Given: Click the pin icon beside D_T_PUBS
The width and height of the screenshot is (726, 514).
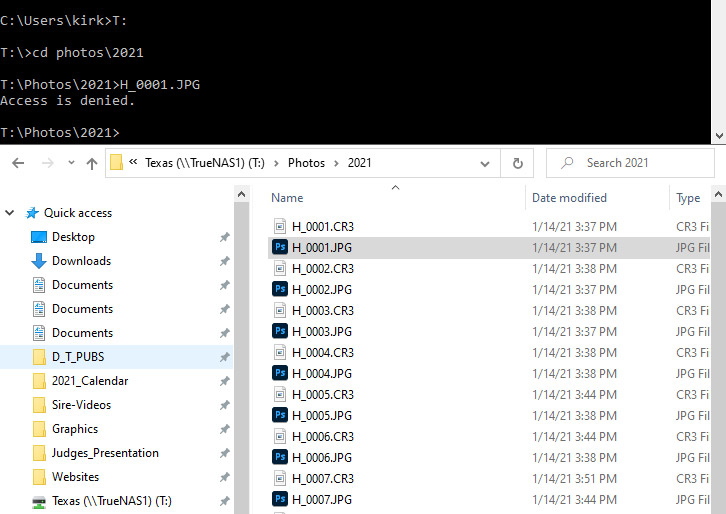Looking at the screenshot, I should pyautogui.click(x=225, y=357).
